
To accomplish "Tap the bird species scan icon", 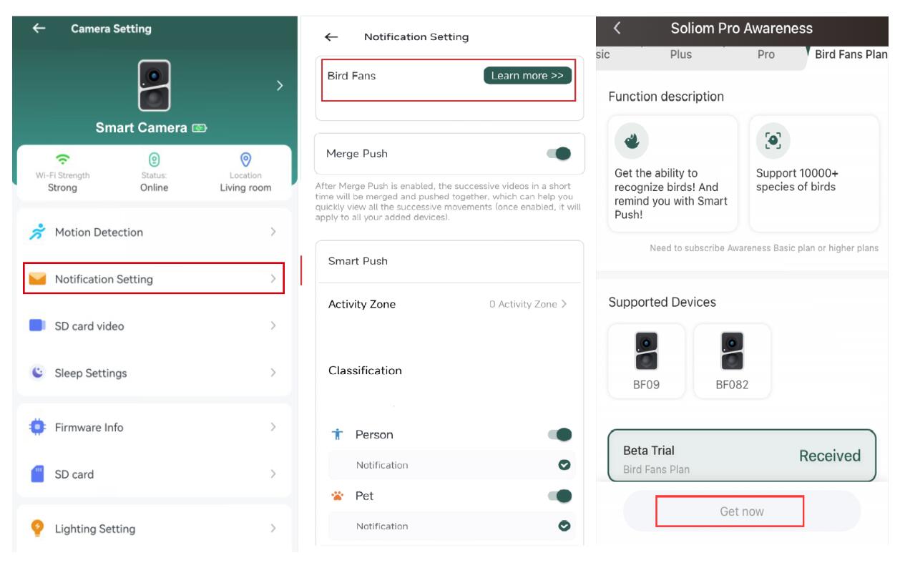I will tap(773, 141).
